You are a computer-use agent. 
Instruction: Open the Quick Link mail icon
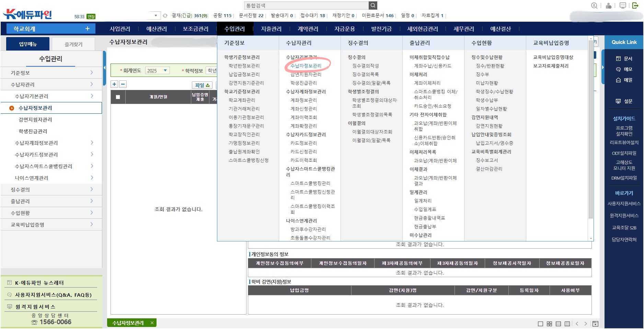click(624, 80)
